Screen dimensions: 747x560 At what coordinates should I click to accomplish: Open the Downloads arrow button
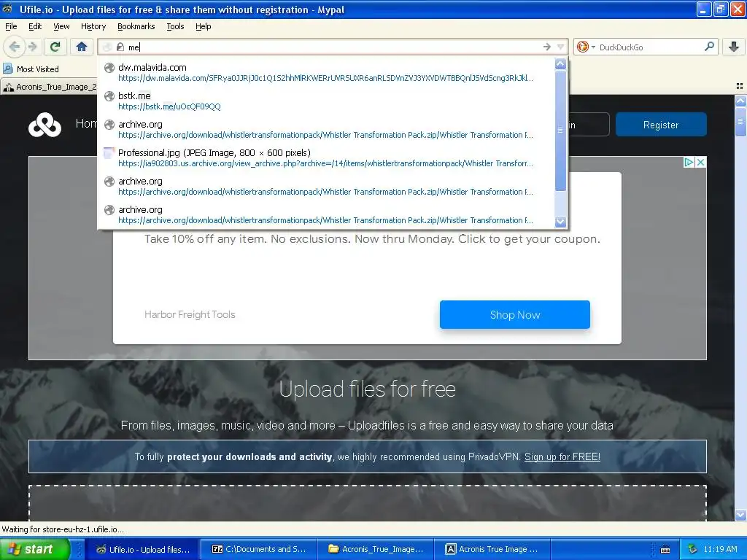[x=734, y=47]
